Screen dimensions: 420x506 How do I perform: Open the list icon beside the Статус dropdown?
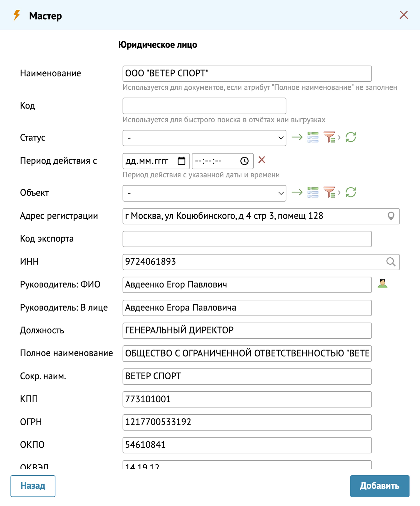click(x=313, y=137)
